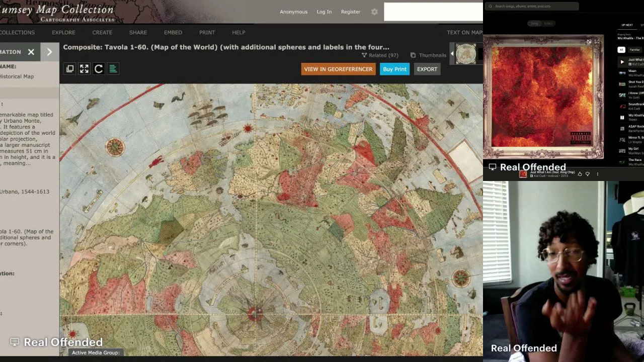Open the UP NEXT tab in music player
Viewport: 644px width, 362px height.
627,25
